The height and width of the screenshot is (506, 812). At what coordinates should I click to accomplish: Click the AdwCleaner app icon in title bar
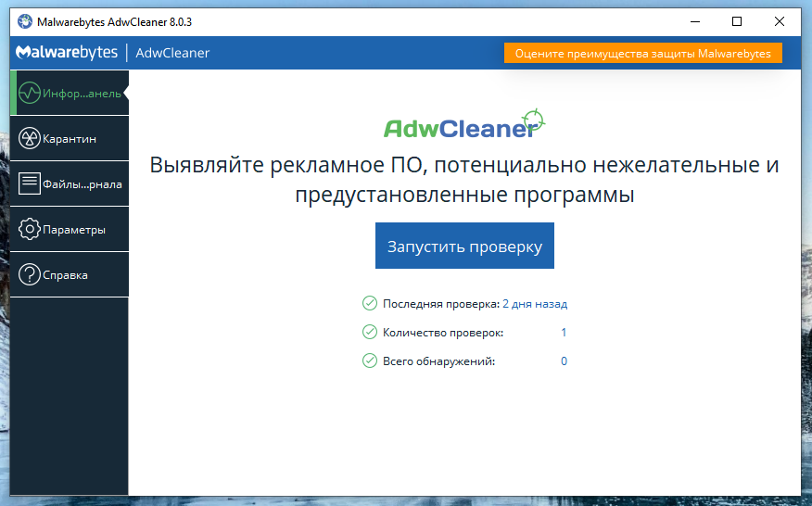tap(25, 21)
